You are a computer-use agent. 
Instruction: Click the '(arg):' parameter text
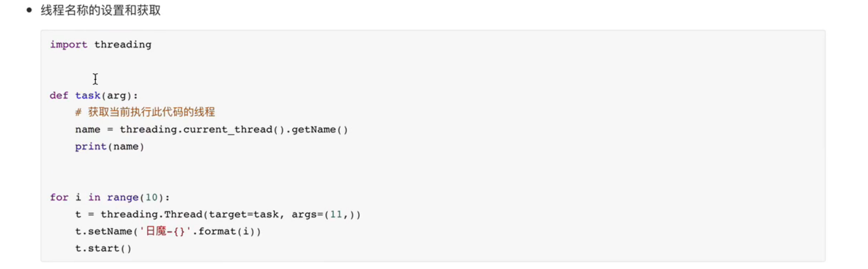(119, 96)
